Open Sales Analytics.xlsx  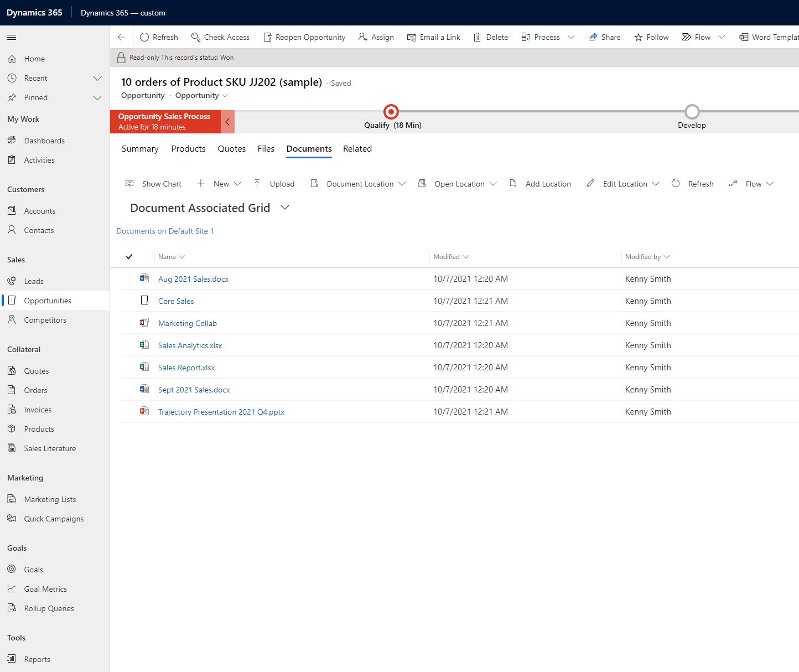click(x=190, y=345)
